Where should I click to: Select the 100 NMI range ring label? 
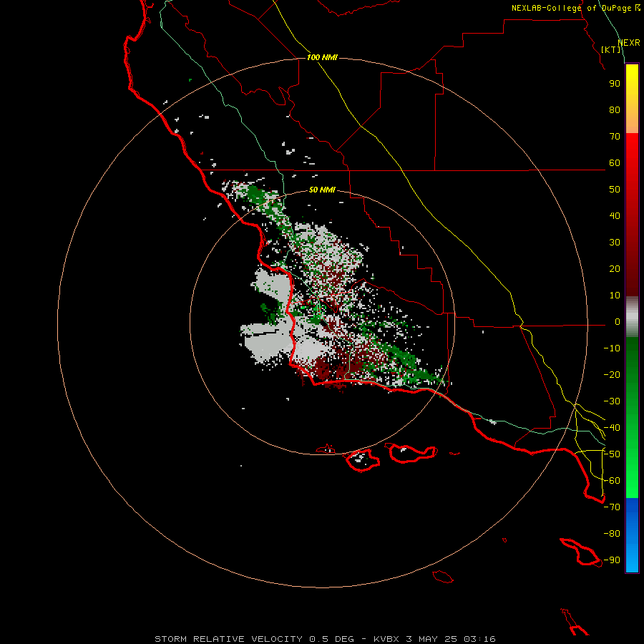(x=322, y=57)
